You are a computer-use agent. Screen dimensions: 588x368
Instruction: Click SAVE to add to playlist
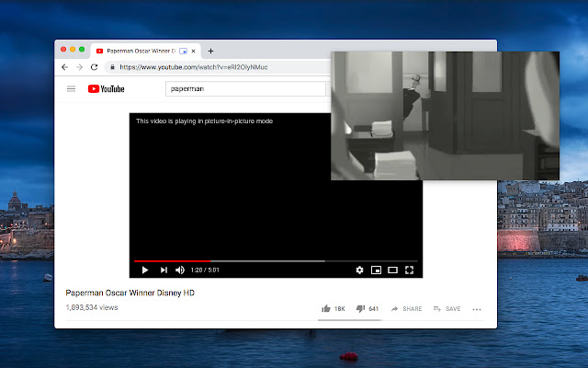tap(447, 309)
